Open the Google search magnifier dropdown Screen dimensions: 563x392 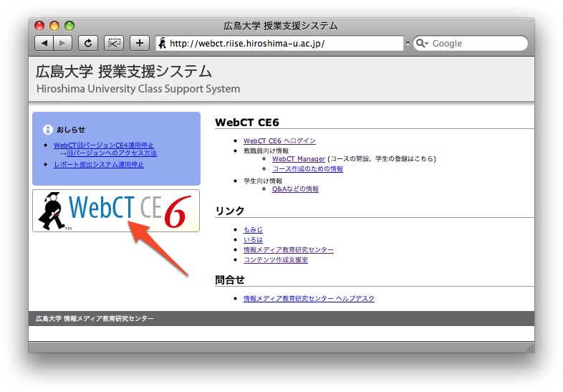(423, 44)
